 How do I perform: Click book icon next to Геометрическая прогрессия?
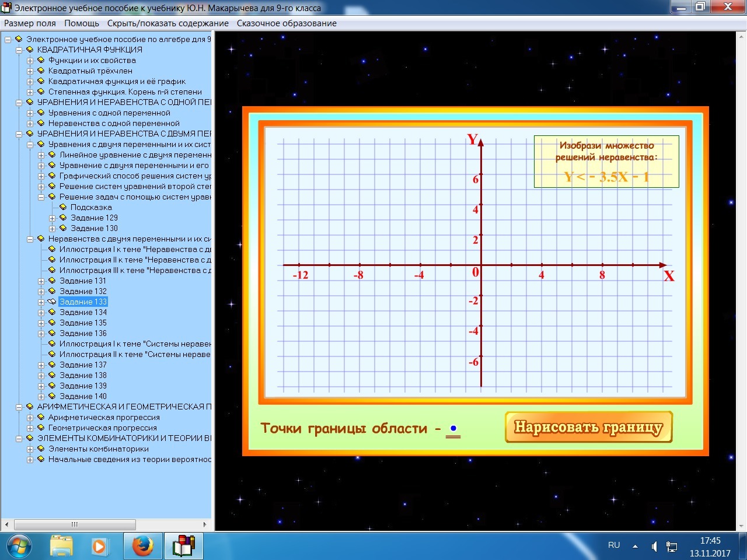tap(41, 428)
